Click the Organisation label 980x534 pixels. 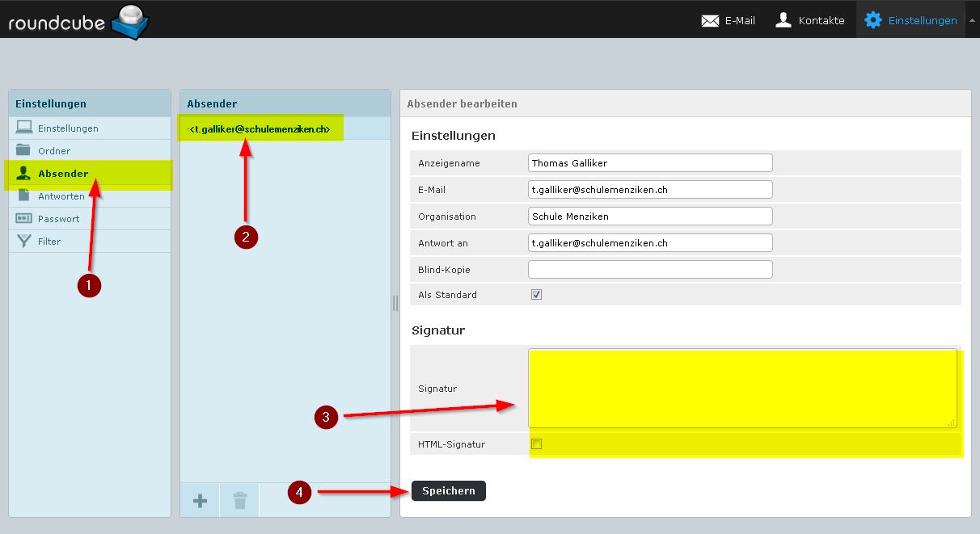click(447, 217)
